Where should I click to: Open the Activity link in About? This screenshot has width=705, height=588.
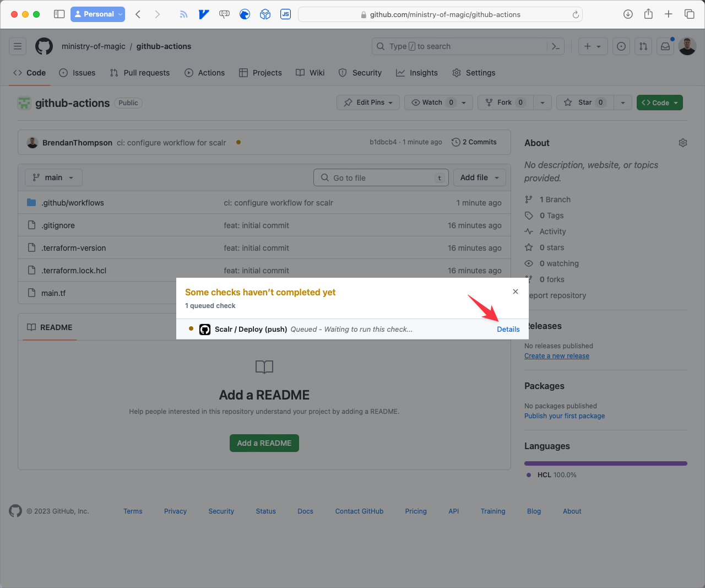552,231
